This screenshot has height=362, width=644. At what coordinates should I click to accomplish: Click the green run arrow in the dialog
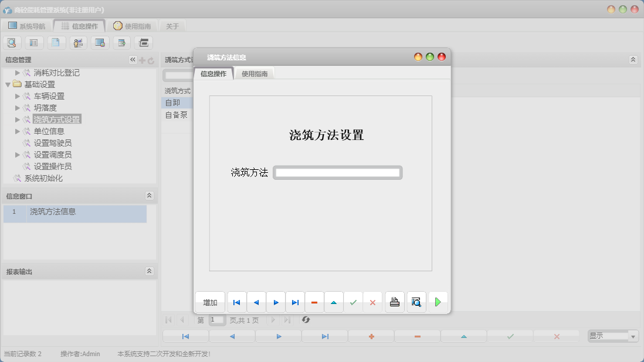click(437, 302)
